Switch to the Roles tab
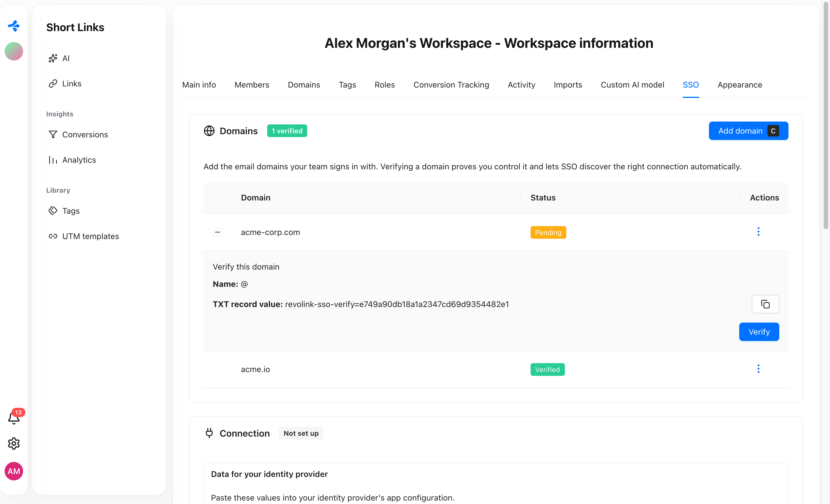 [385, 85]
